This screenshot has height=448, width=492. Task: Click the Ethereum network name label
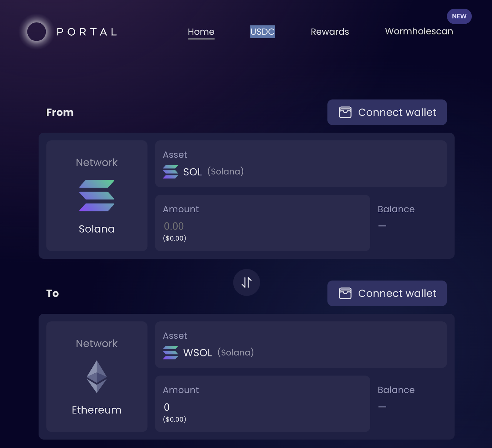click(x=97, y=410)
